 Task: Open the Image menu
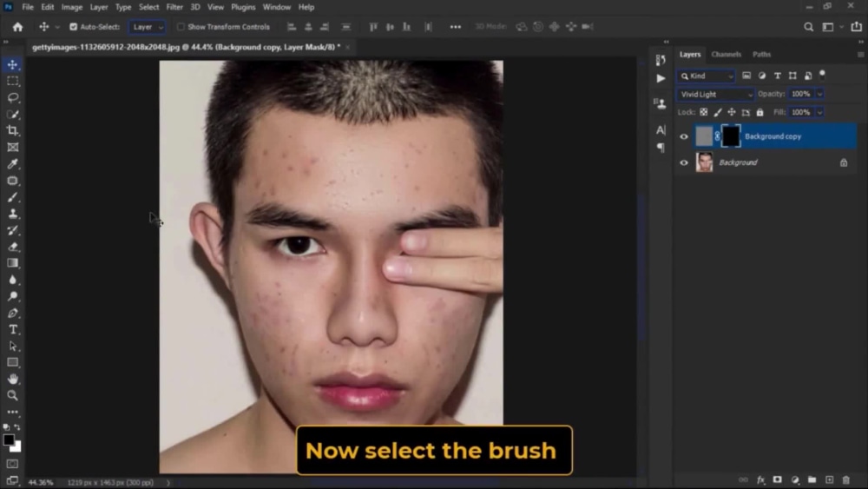(x=72, y=7)
